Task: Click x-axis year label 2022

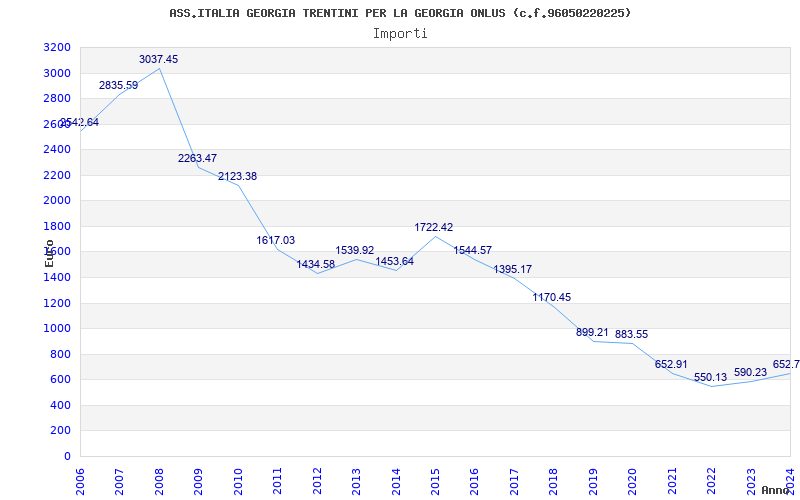Action: [711, 482]
